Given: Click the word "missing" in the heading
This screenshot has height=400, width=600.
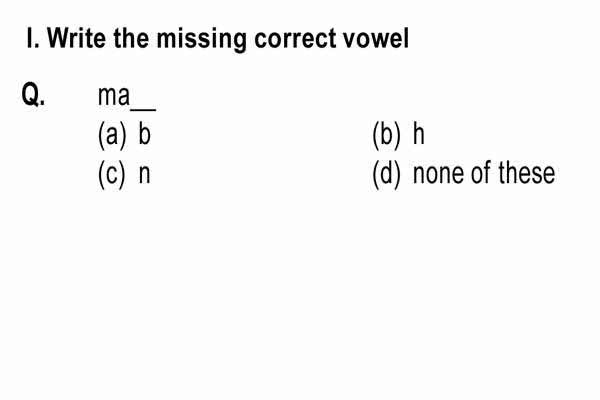Looking at the screenshot, I should tap(202, 40).
